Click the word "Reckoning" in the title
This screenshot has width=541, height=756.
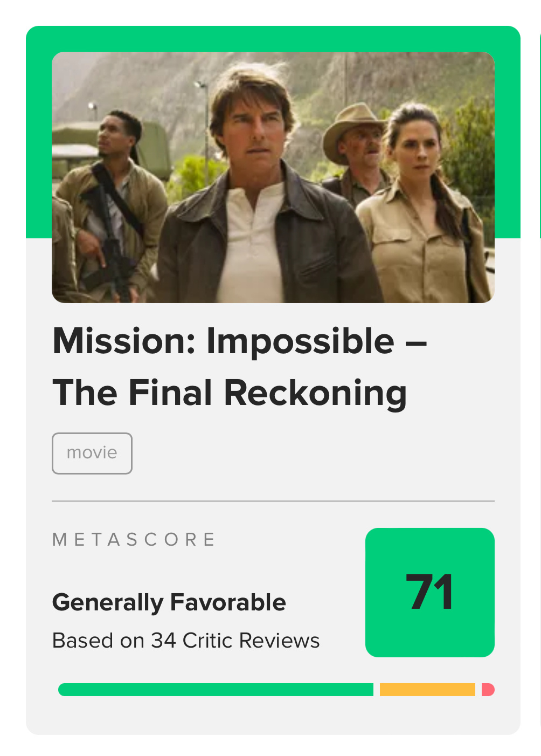click(x=315, y=393)
